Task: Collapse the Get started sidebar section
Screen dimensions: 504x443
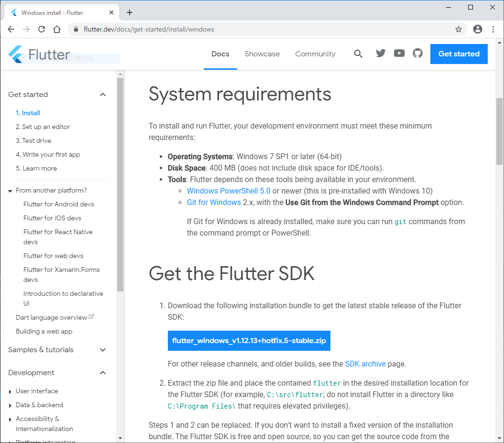Action: pos(103,95)
